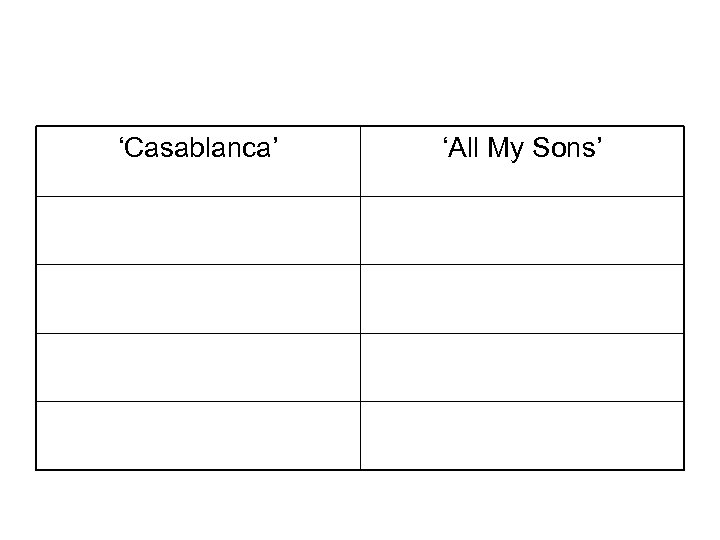This screenshot has height=540, width=720.
Task: Click the blank title area above the table
Action: [360, 62]
